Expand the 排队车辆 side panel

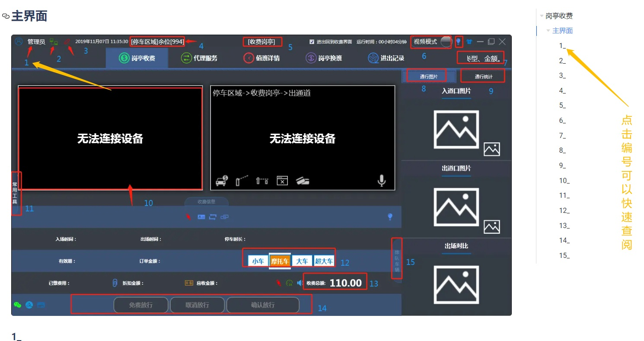[x=397, y=261]
